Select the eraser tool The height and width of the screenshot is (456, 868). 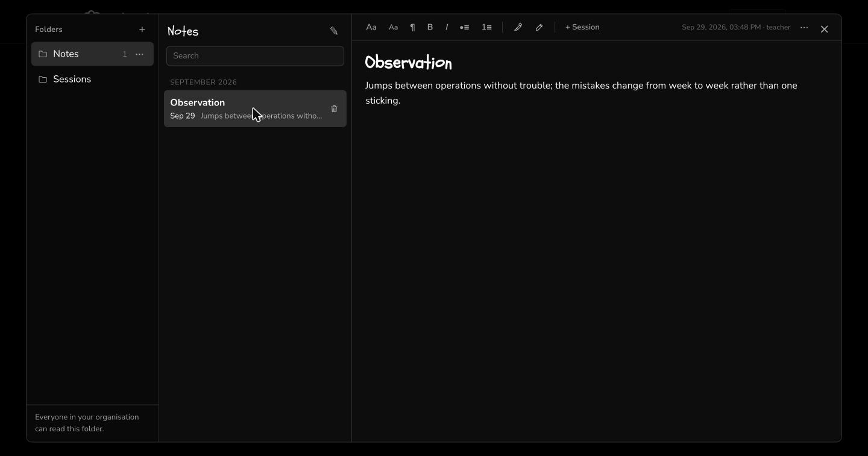pos(539,27)
